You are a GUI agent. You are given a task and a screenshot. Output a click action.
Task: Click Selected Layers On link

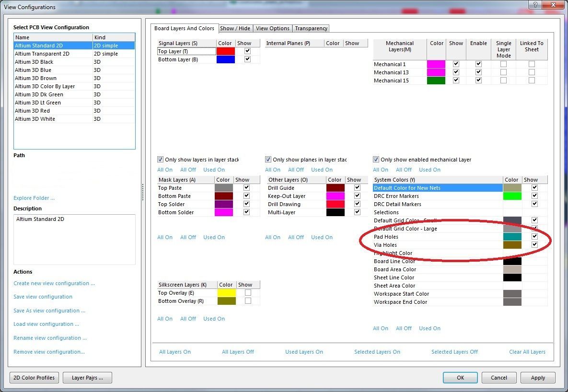[x=377, y=352]
